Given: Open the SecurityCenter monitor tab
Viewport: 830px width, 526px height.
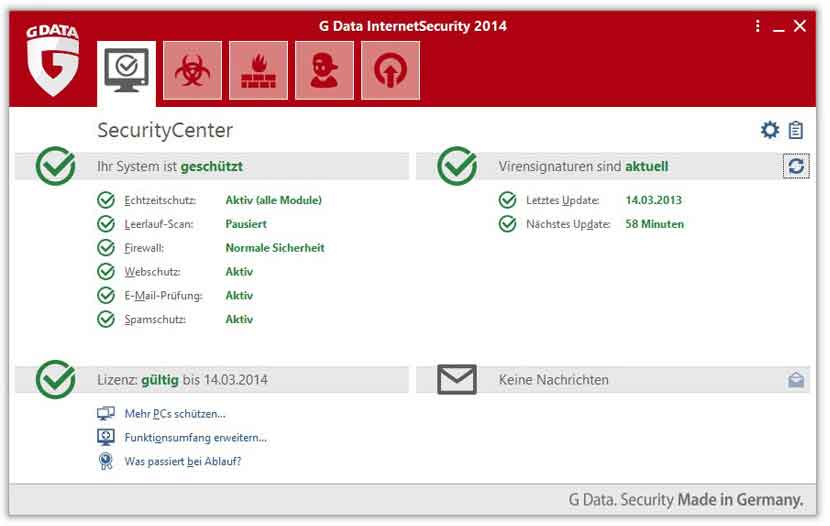Looking at the screenshot, I should (127, 71).
